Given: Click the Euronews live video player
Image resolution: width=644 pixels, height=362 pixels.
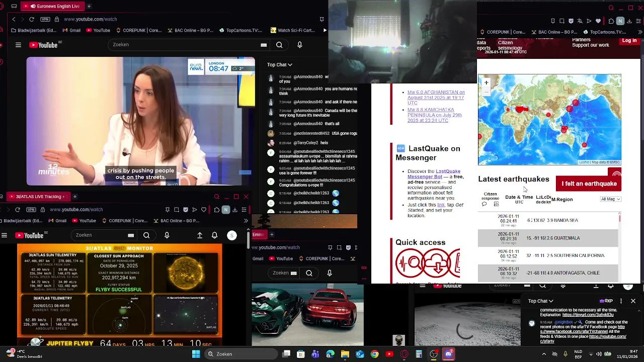Looking at the screenshot, I should [141, 121].
